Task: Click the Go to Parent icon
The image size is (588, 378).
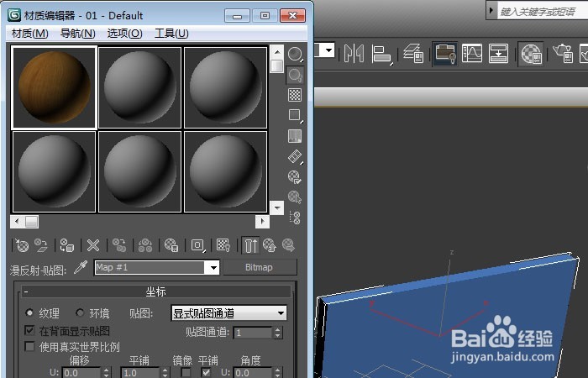Action: click(270, 245)
